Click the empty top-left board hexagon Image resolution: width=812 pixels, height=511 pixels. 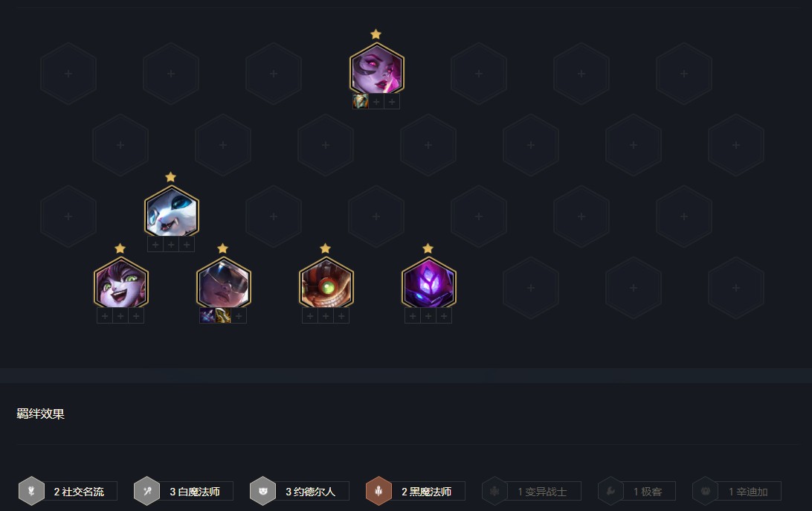68,74
